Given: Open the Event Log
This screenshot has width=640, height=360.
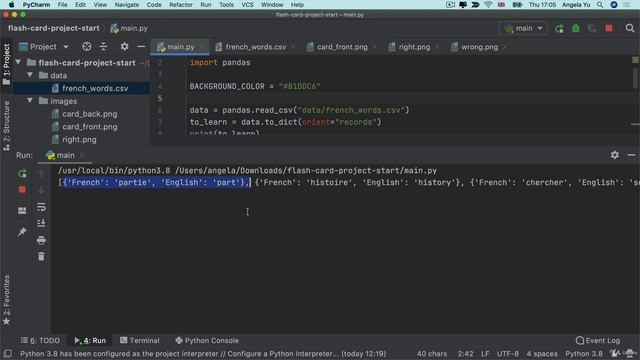Looking at the screenshot, I should pos(598,340).
